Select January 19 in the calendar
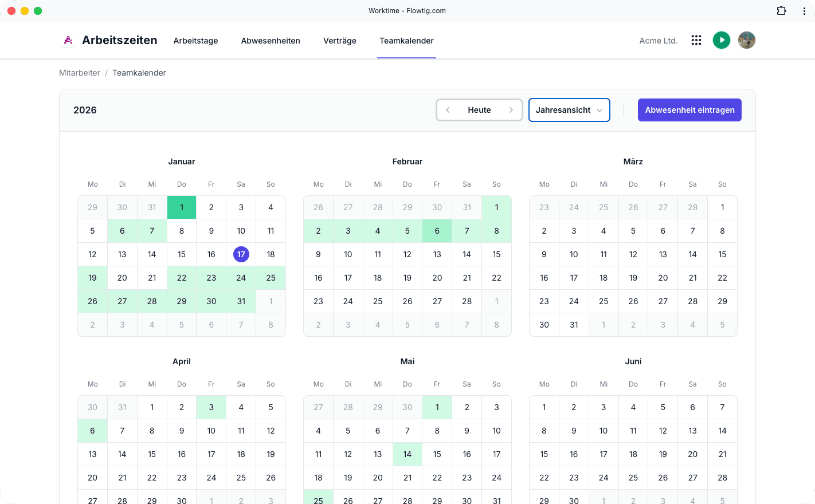Screen dimensions: 815x504 click(92, 278)
